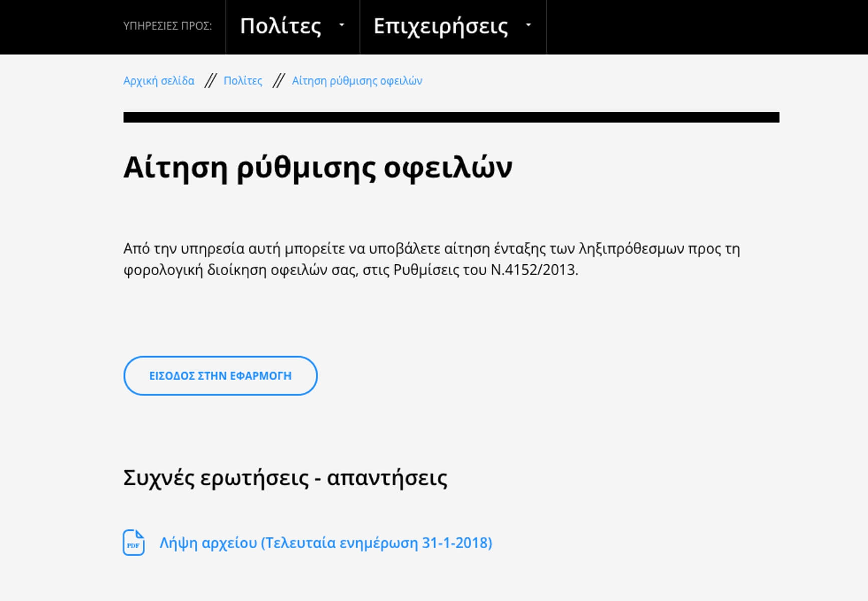Click the ΥΠΗΡΕΣΙΕΣ ΠΡΟΣ: label

point(167,26)
